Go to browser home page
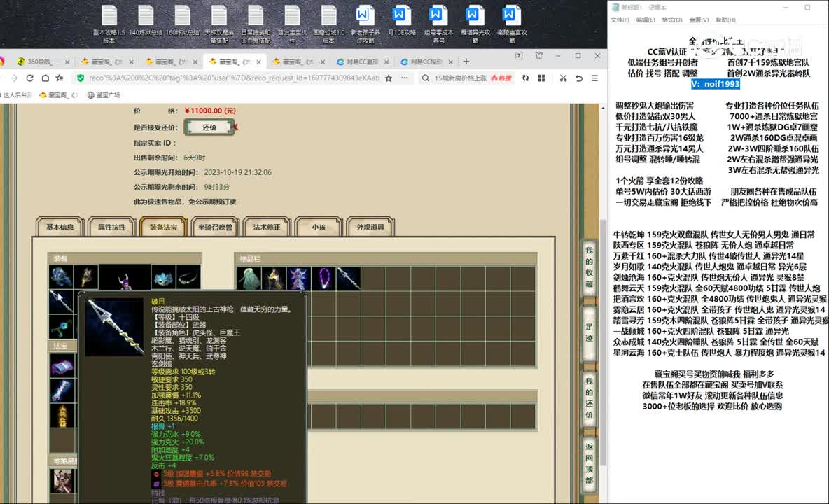 coord(46,78)
